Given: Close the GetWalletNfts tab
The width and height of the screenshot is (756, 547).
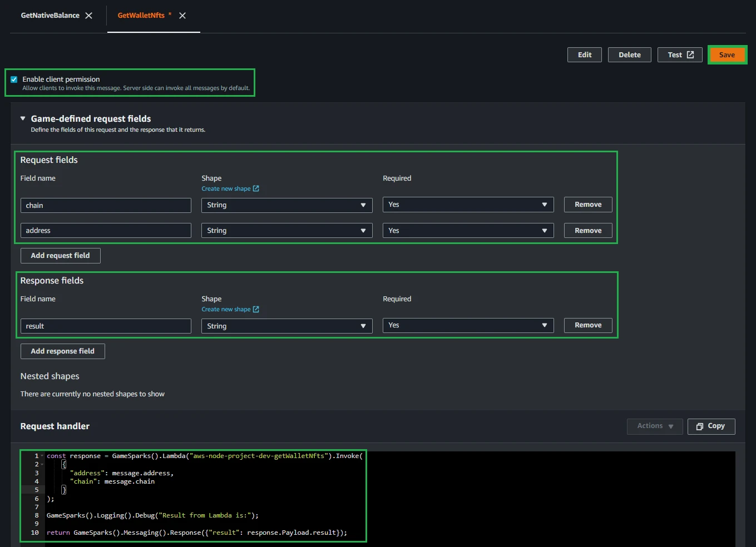Looking at the screenshot, I should tap(182, 16).
